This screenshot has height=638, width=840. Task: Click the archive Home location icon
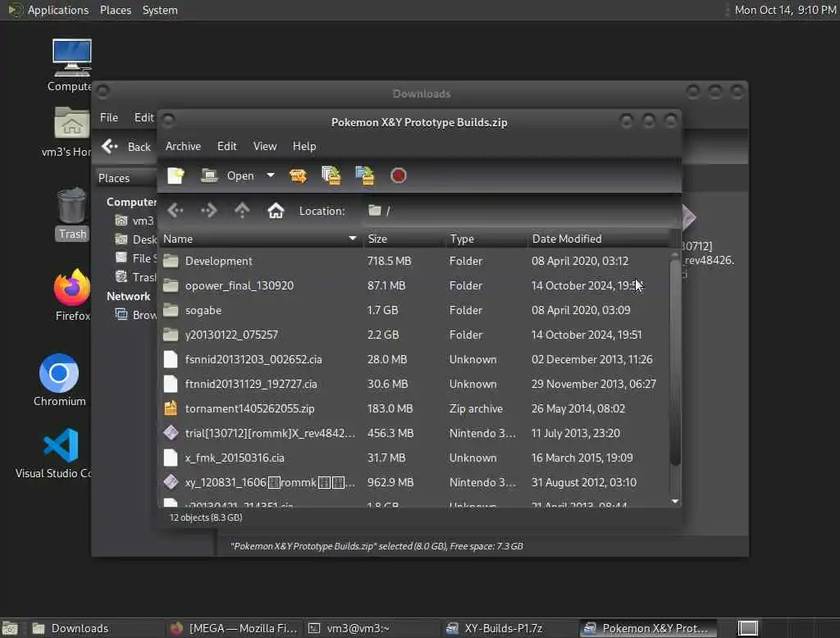pyautogui.click(x=276, y=211)
